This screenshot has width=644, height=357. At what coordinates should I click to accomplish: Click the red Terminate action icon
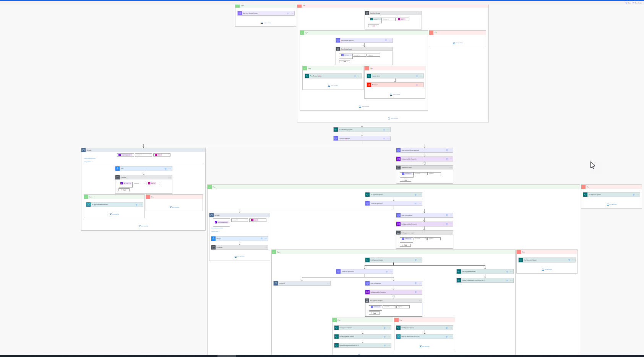tap(369, 85)
